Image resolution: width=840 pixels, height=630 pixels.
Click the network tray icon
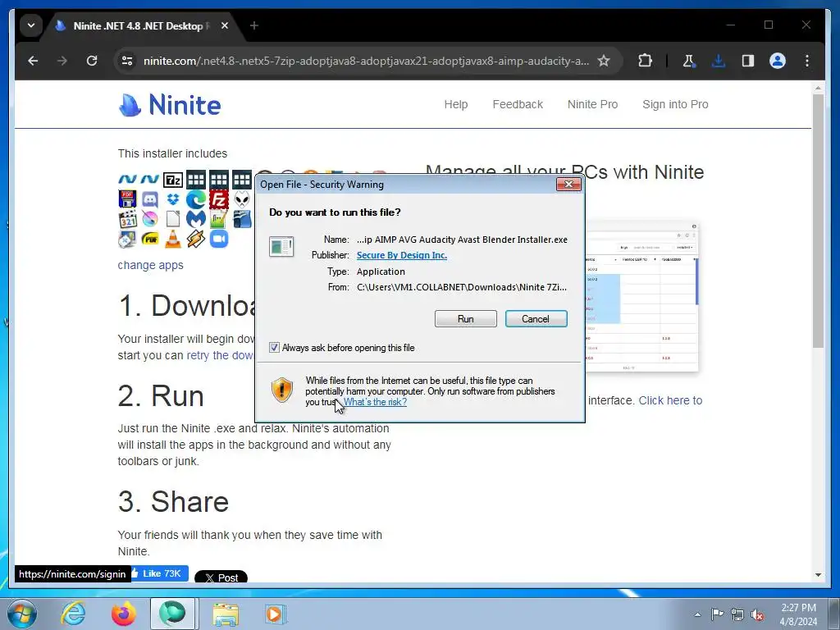[737, 615]
